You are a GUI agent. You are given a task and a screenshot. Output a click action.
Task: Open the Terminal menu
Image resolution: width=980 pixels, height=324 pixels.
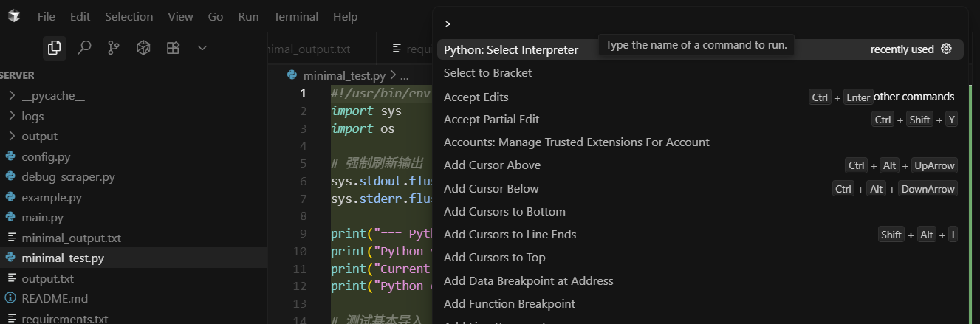(x=295, y=16)
